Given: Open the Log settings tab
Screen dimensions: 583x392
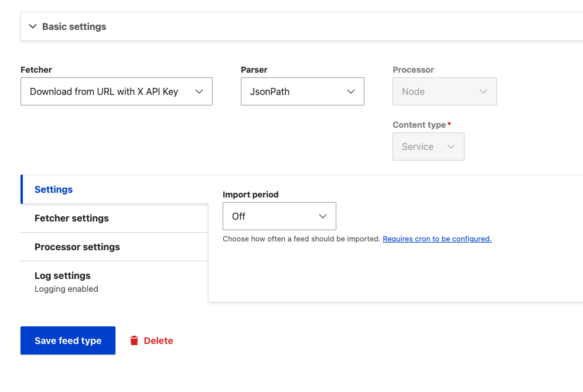Looking at the screenshot, I should click(63, 276).
